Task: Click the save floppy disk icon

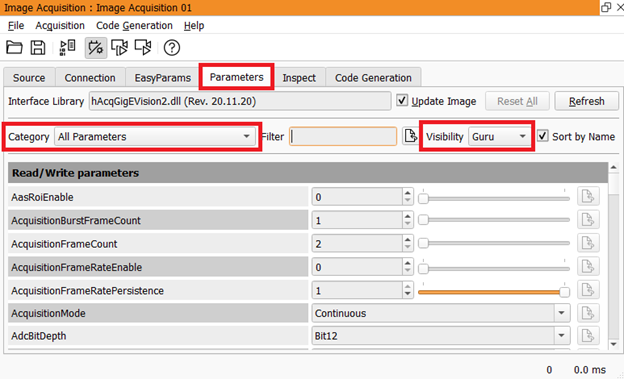Action: 38,48
